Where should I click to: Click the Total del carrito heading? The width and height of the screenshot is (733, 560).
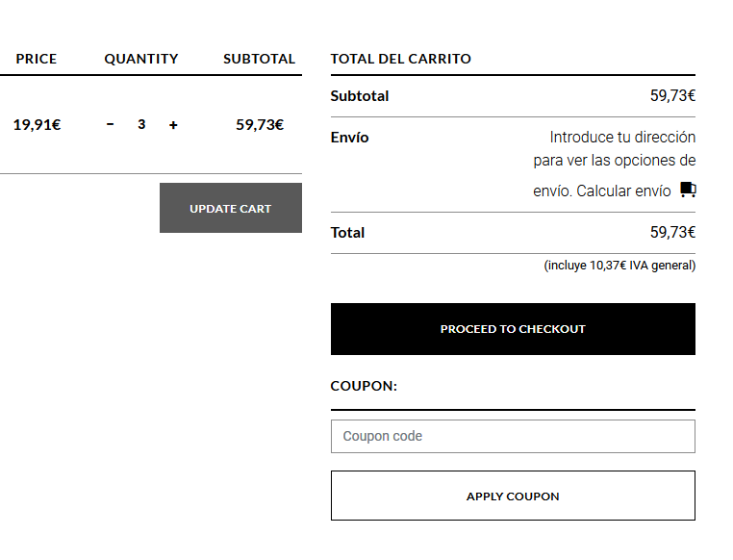click(x=401, y=59)
